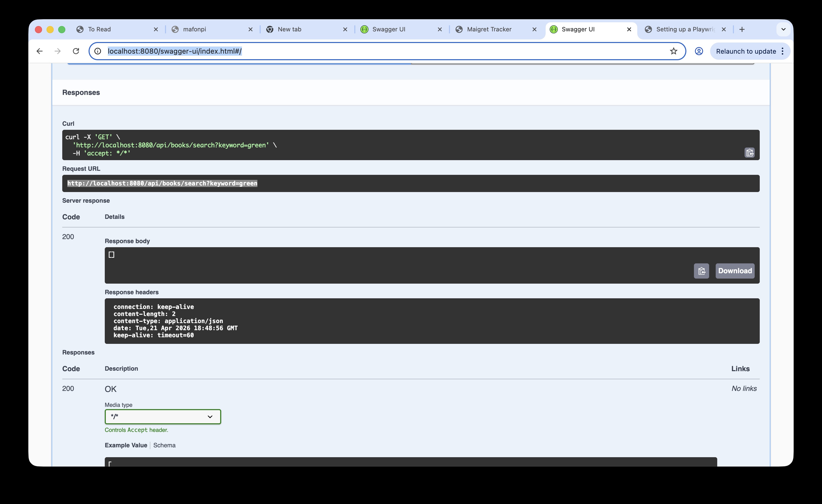The height and width of the screenshot is (504, 822).
Task: Open the Chrome profile menu
Action: click(698, 51)
